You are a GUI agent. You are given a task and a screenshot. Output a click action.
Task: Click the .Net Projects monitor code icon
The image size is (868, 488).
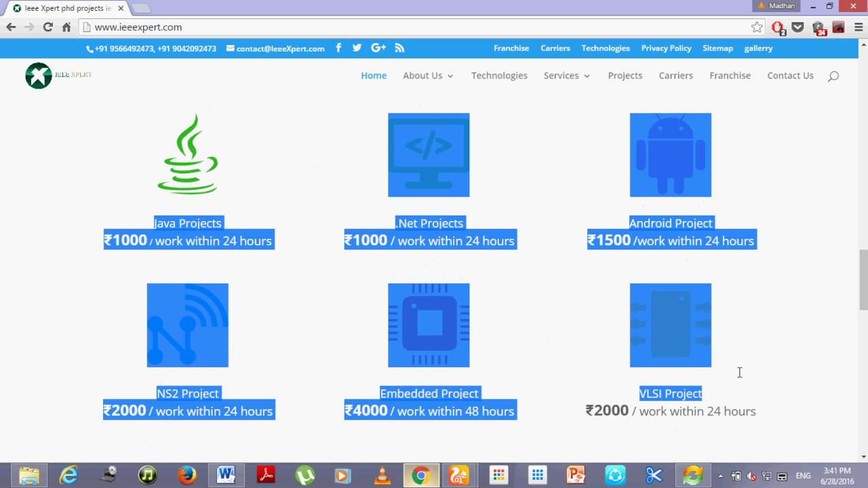429,155
